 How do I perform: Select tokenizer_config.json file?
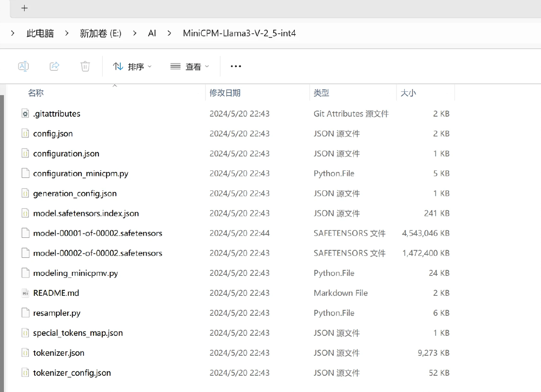coord(72,373)
